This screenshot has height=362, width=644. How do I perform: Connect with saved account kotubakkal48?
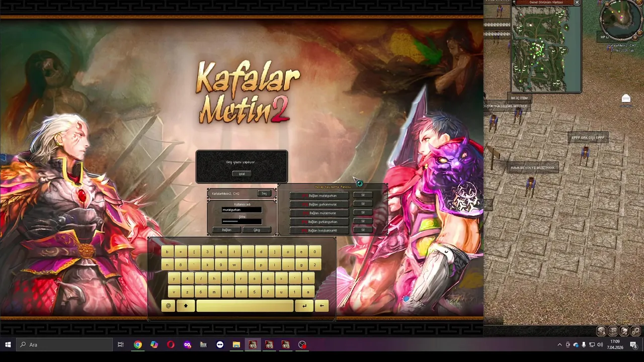click(x=319, y=230)
